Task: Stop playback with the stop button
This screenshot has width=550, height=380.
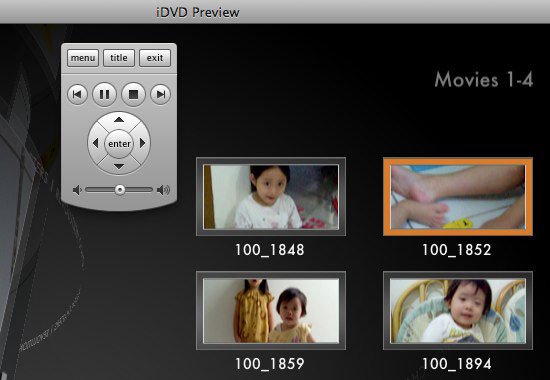Action: point(133,94)
